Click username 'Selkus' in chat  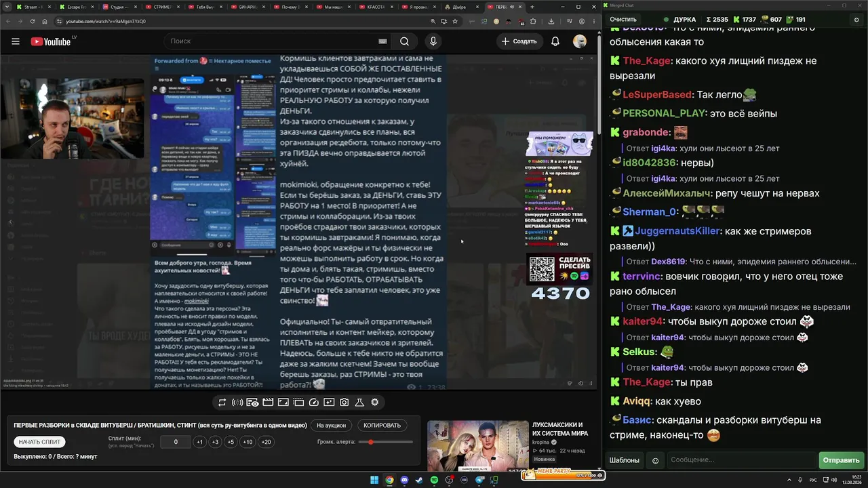639,352
